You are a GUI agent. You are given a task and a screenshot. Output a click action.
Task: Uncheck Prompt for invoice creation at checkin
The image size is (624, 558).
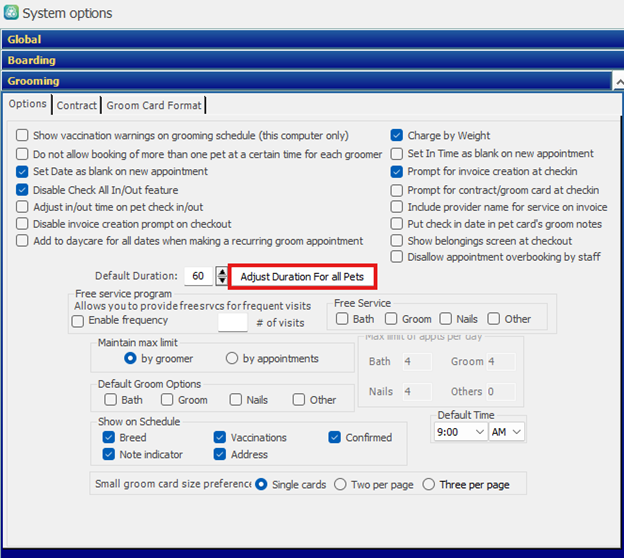pyautogui.click(x=397, y=172)
